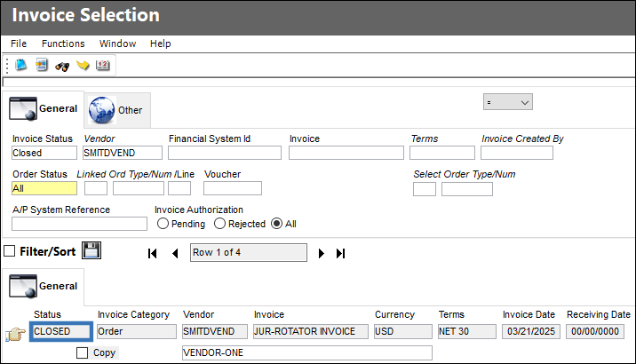This screenshot has width=636, height=364.
Task: Open the Window menu
Action: pos(117,44)
